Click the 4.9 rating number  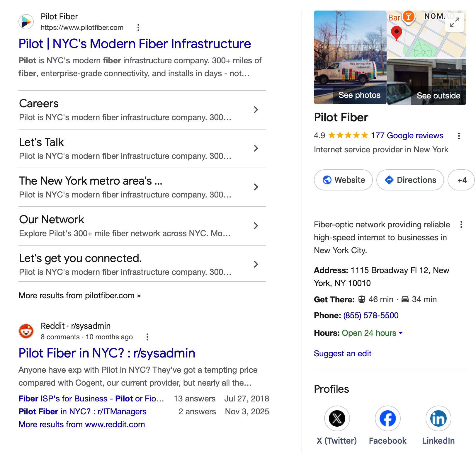[x=319, y=135]
